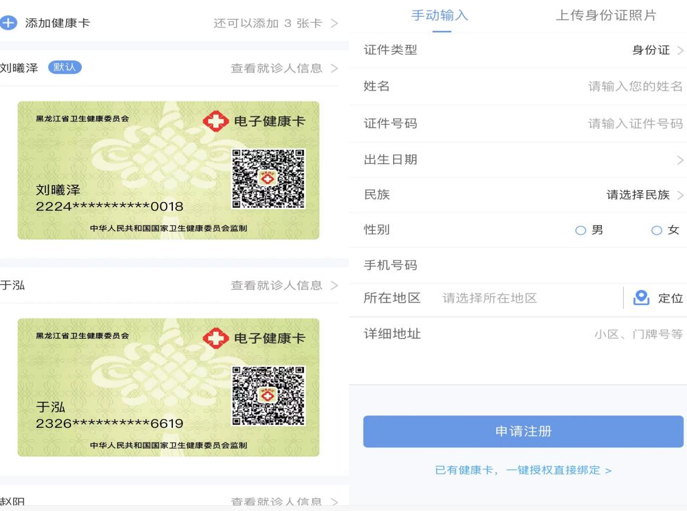
Task: Expand the 证件类型 身份证 selector
Action: point(657,50)
